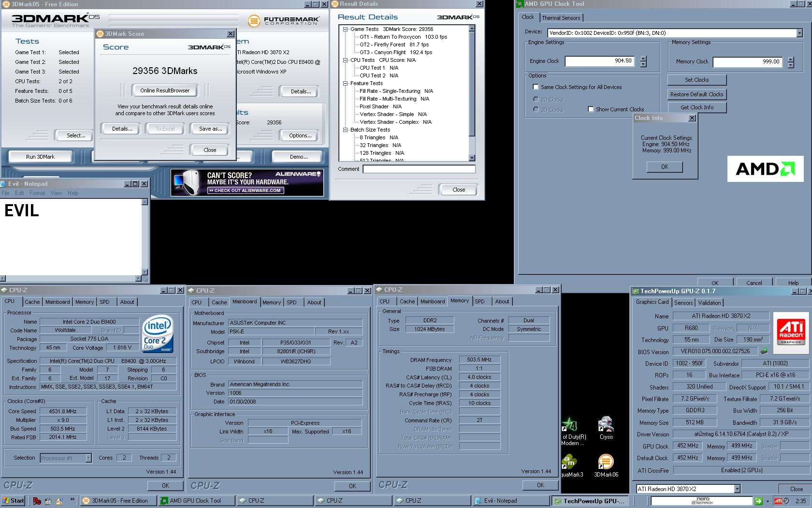This screenshot has height=508, width=812.
Task: Click the Engine Clock value field
Action: (599, 61)
